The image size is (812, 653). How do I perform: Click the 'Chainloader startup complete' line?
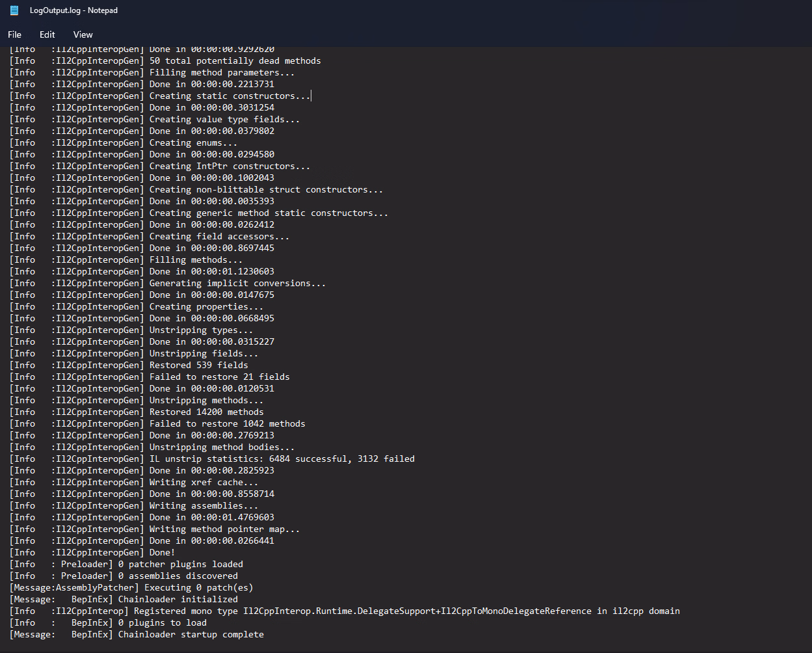pos(137,634)
